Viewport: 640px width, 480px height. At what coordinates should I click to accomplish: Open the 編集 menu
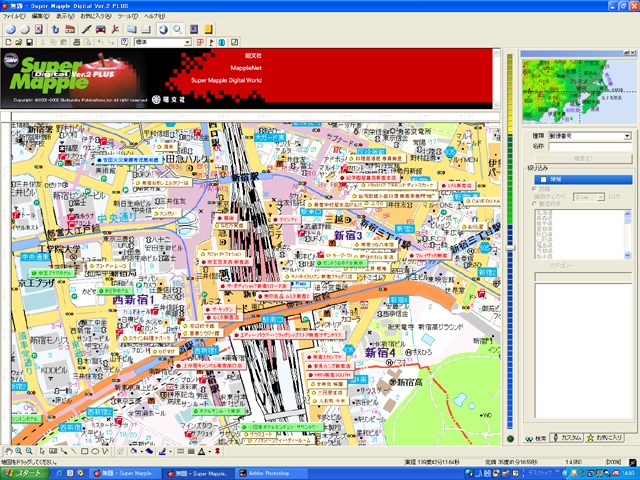(x=40, y=16)
